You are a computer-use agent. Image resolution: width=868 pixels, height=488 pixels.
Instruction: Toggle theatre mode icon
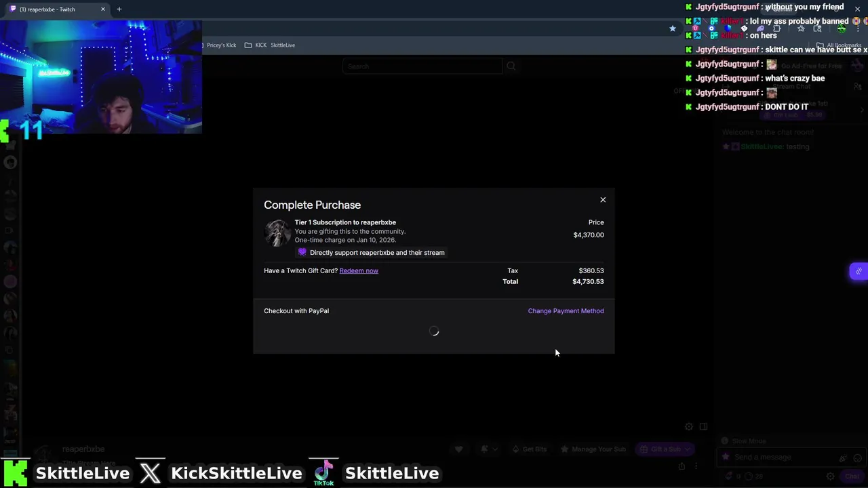pos(703,426)
